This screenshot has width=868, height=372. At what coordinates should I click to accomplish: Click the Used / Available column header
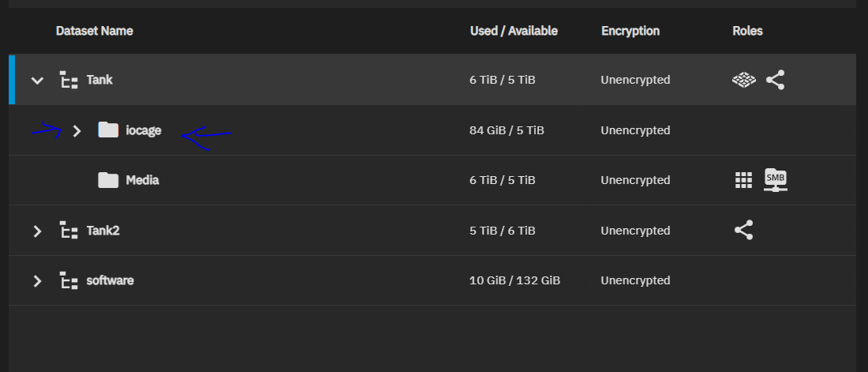(x=514, y=31)
